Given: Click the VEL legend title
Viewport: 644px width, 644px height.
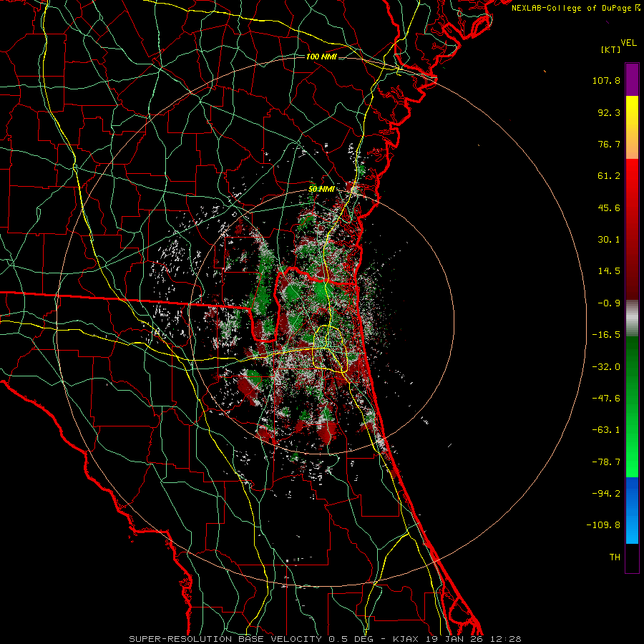Looking at the screenshot, I should point(628,43).
